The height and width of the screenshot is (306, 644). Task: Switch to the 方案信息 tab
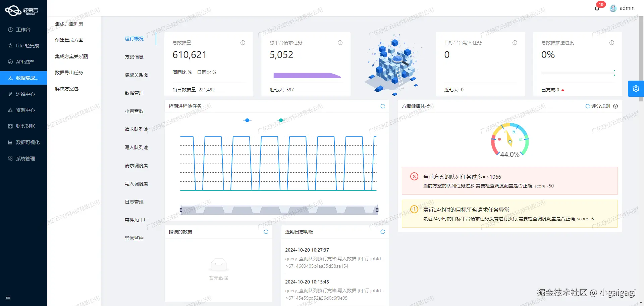click(x=135, y=56)
